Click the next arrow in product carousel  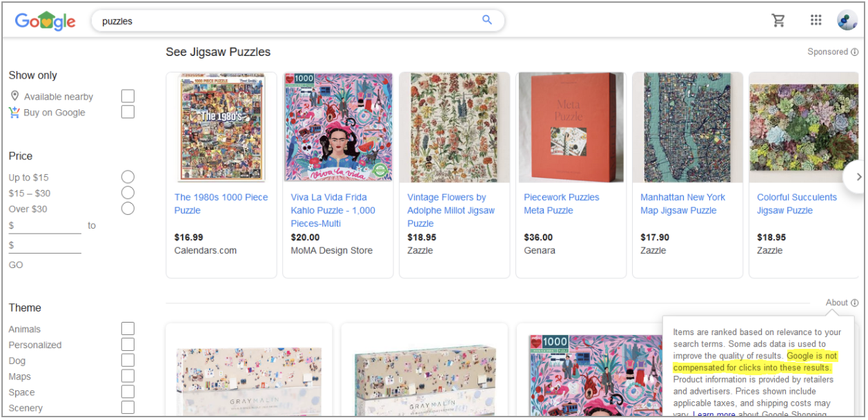pyautogui.click(x=856, y=176)
